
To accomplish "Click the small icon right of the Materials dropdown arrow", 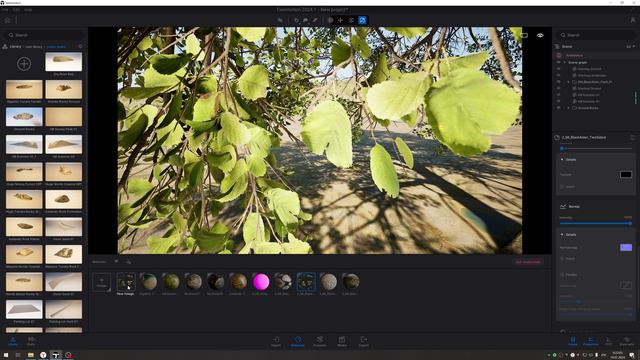I will click(129, 262).
